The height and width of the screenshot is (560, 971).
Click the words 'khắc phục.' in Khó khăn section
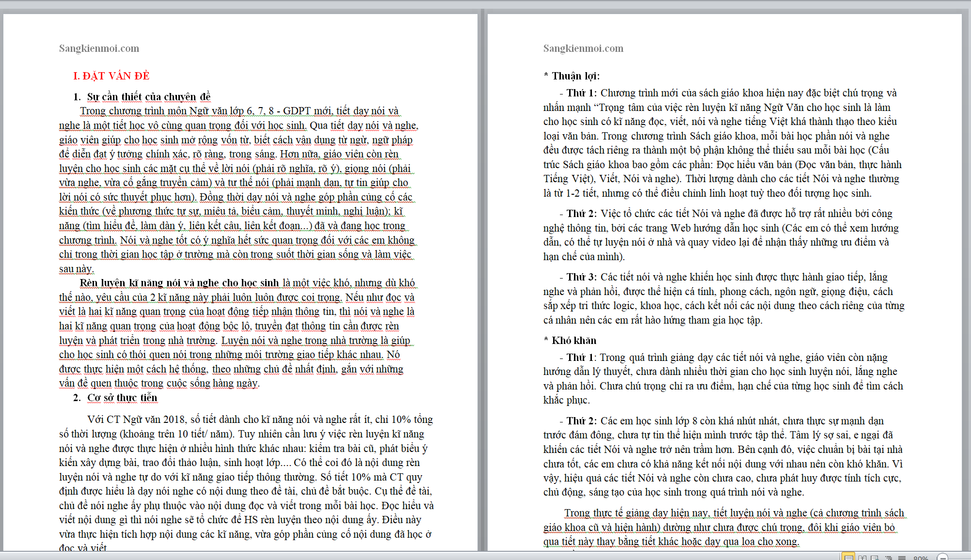click(x=566, y=400)
